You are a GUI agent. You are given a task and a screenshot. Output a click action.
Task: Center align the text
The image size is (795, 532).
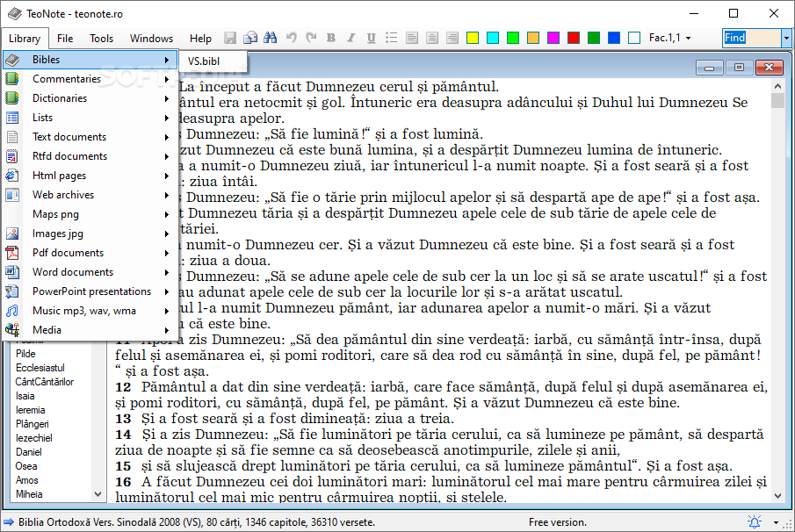coord(432,38)
